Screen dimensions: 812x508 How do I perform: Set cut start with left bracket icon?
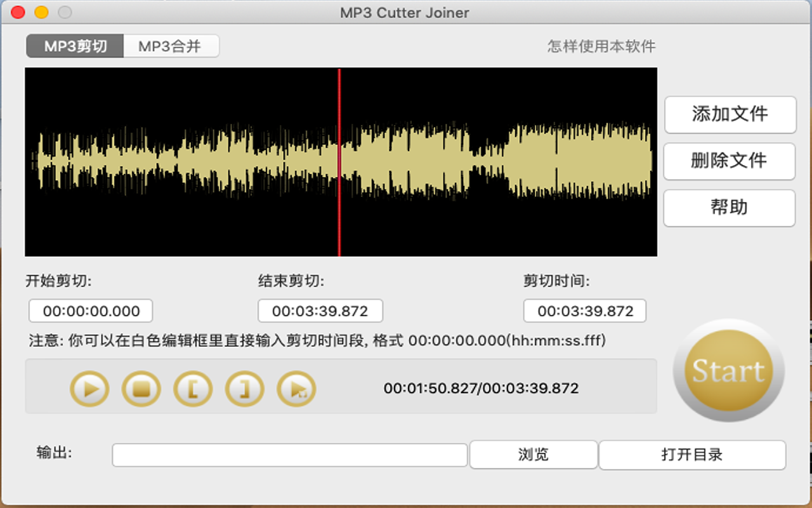(193, 389)
